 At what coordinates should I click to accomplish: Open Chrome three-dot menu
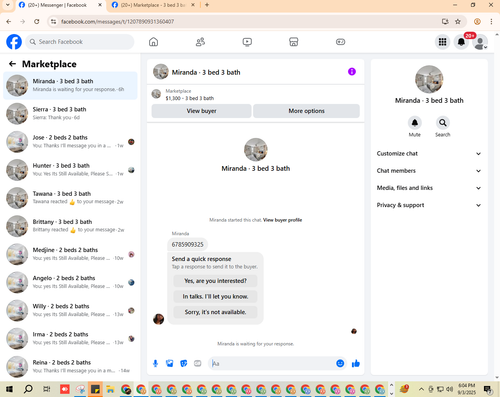pyautogui.click(x=491, y=22)
